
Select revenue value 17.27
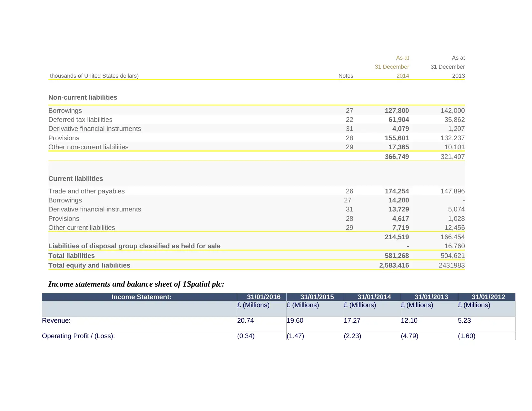352,320
